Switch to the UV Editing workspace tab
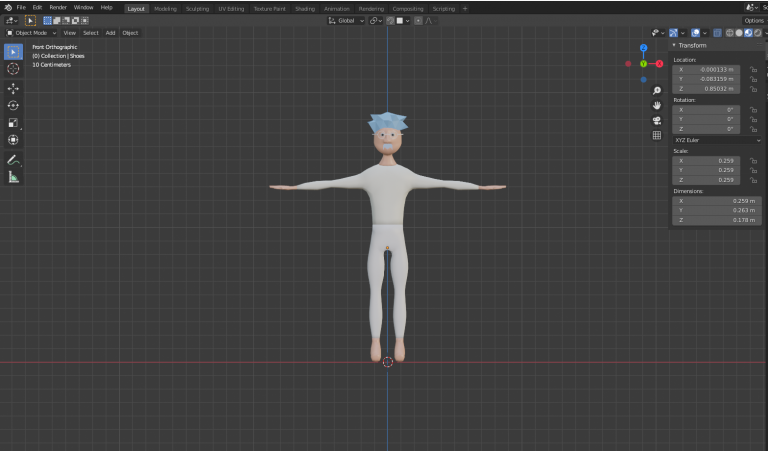Image resolution: width=768 pixels, height=451 pixels. (231, 8)
